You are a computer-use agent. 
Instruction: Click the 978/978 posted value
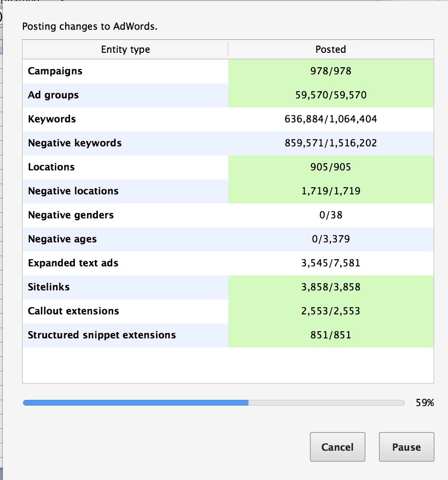point(330,71)
